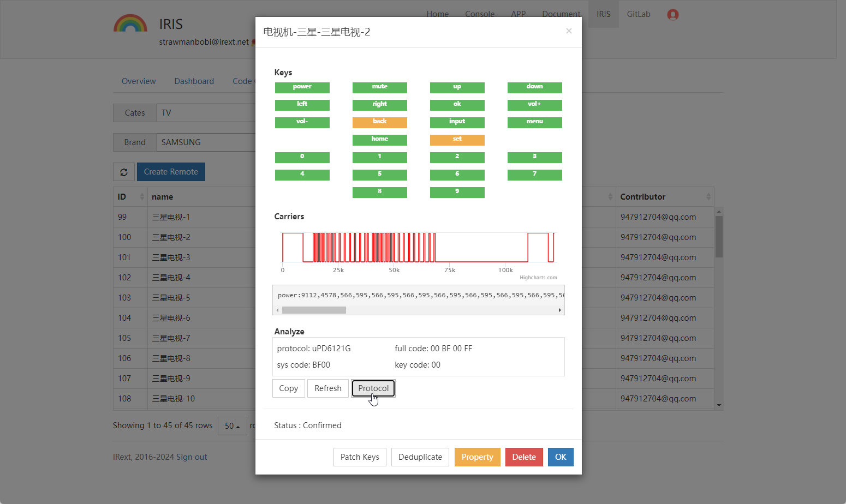Click the red Delete button
Viewport: 846px width, 504px height.
[523, 457]
